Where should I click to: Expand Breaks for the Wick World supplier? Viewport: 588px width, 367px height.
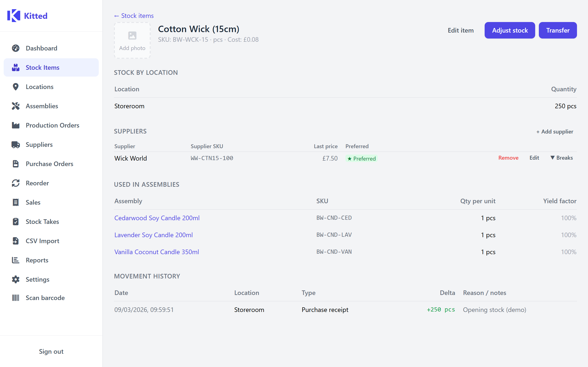tap(562, 158)
